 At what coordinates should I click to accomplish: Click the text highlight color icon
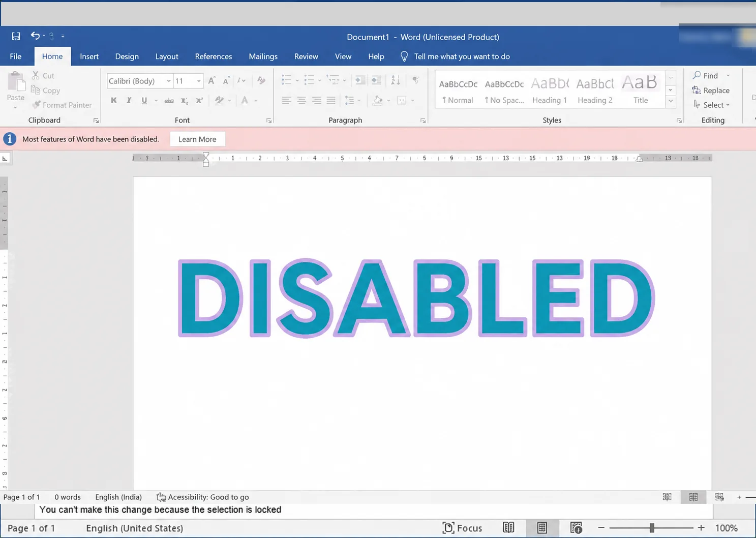[219, 100]
